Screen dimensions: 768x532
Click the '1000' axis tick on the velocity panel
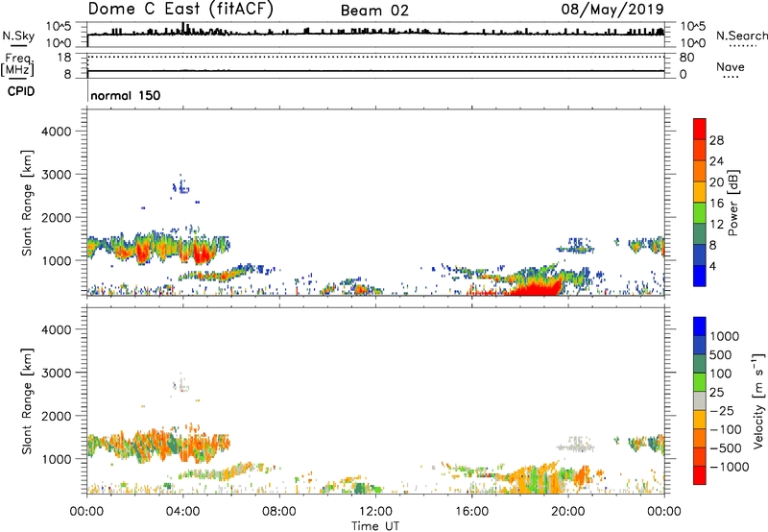(56, 459)
